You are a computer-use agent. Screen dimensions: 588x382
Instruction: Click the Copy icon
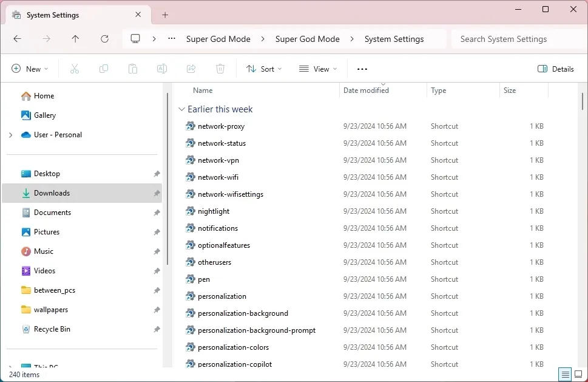(103, 69)
